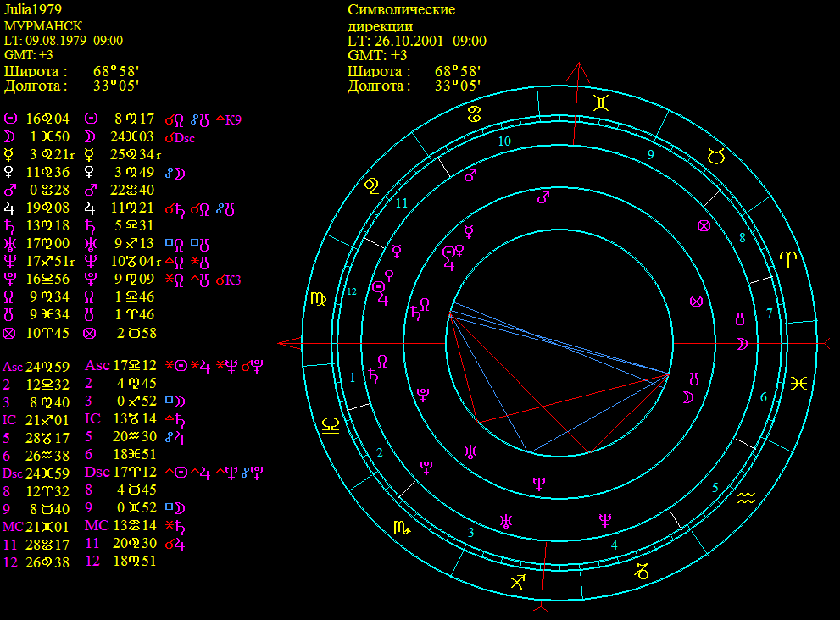Select the aspect label "K3" in Pluto row
Viewport: 840px width, 620px height.
[x=233, y=280]
